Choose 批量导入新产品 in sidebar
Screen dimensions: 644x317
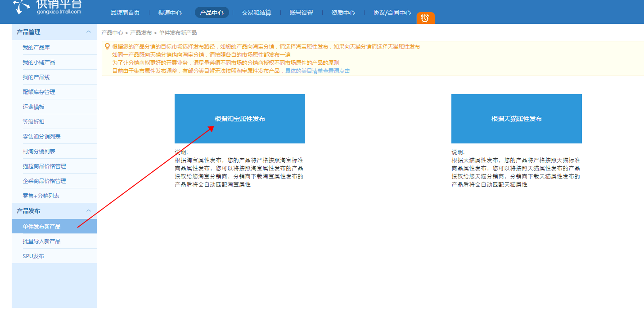[41, 241]
